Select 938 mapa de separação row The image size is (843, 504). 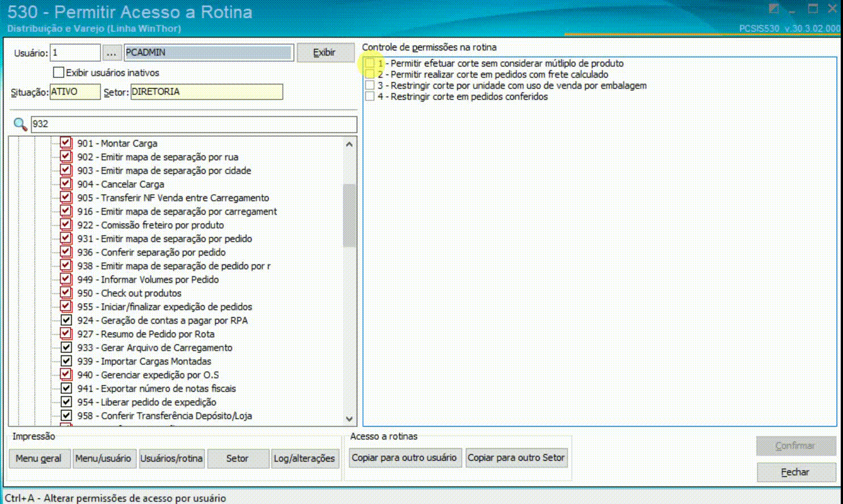[x=174, y=266]
